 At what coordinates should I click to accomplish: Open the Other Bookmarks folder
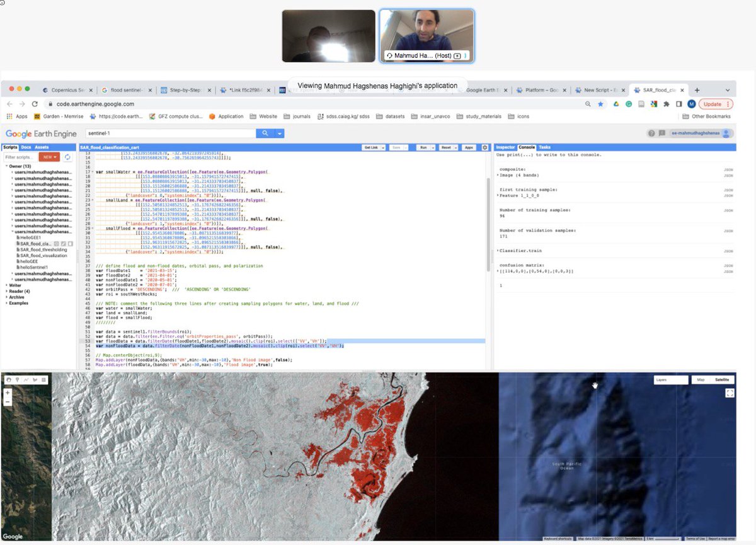pos(707,116)
